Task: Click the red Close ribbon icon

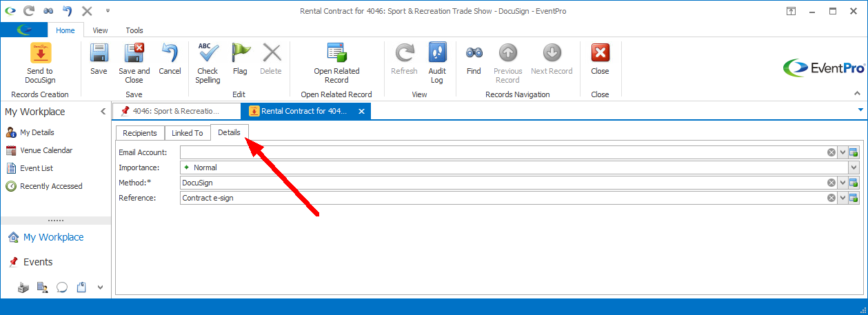Action: coord(600,53)
